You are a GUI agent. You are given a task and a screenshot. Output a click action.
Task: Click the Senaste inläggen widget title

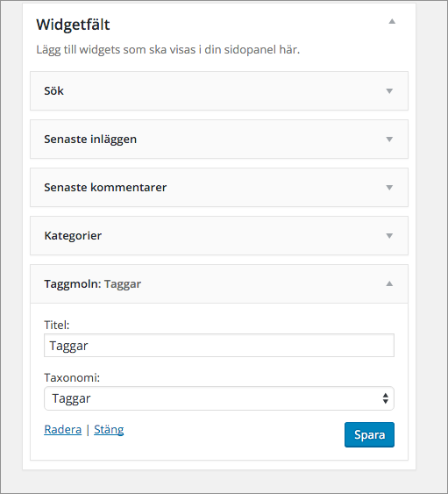[x=90, y=140]
